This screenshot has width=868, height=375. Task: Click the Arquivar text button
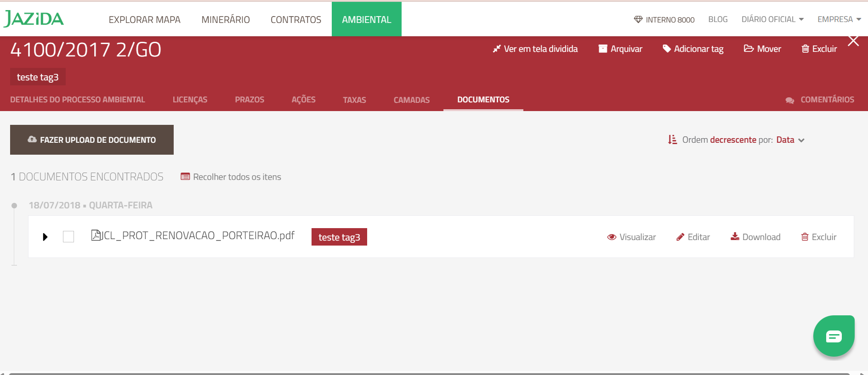[626, 49]
